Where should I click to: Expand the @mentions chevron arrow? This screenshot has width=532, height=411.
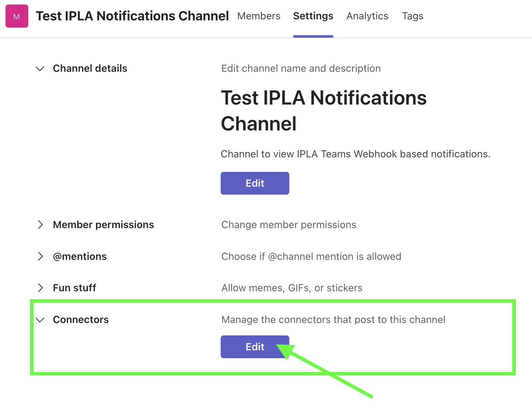[40, 256]
